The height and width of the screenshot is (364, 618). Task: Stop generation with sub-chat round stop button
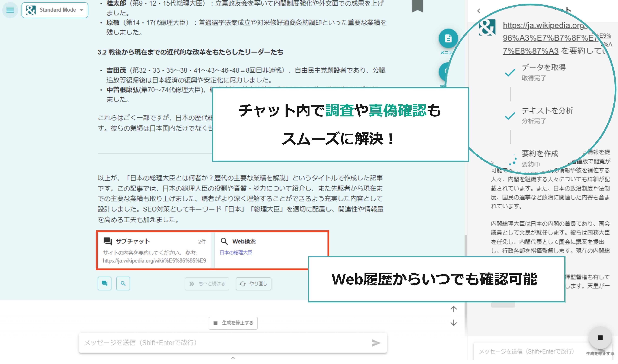coord(600,338)
